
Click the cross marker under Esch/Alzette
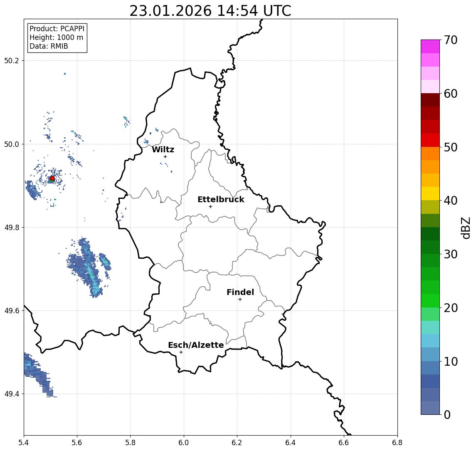click(181, 352)
